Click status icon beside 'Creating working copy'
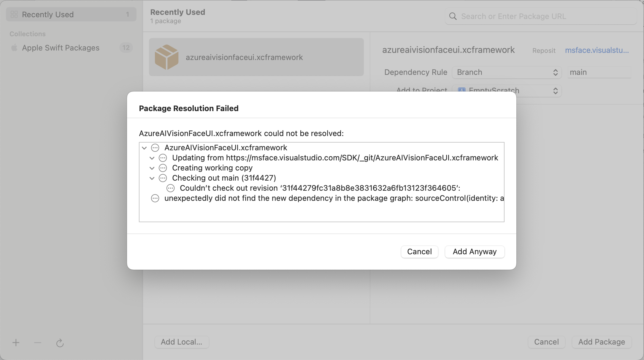The width and height of the screenshot is (644, 360). 163,168
